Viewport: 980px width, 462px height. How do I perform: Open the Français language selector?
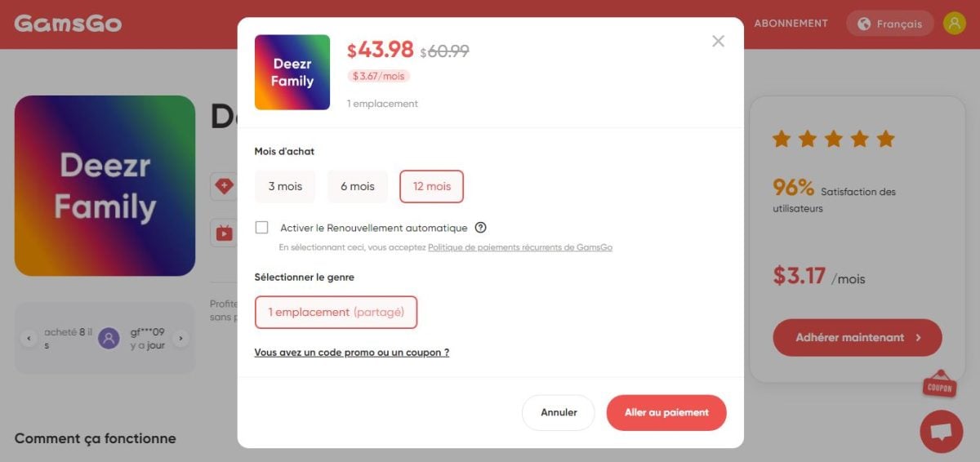889,24
